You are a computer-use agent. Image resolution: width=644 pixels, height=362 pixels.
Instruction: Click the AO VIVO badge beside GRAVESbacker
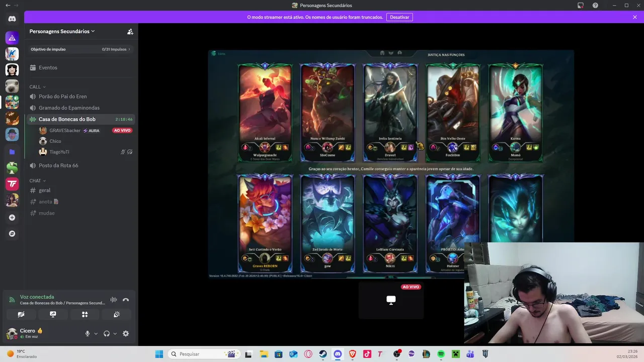122,130
